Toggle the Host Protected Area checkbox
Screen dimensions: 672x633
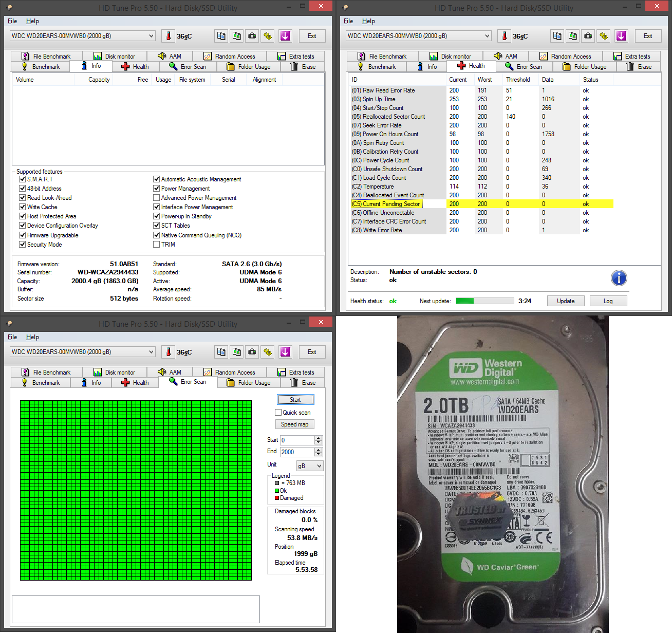point(23,216)
